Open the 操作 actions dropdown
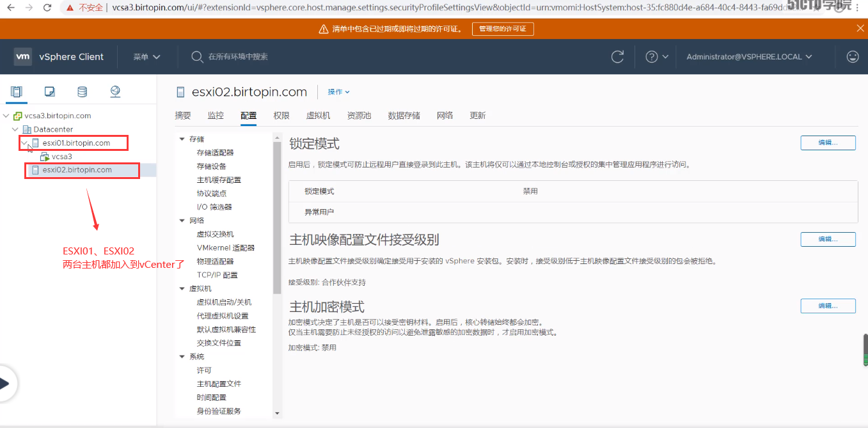The image size is (868, 429). coord(338,92)
